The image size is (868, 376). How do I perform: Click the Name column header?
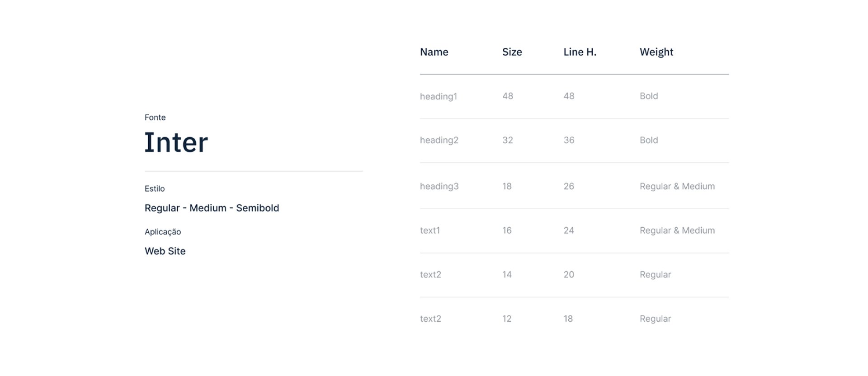(x=434, y=52)
